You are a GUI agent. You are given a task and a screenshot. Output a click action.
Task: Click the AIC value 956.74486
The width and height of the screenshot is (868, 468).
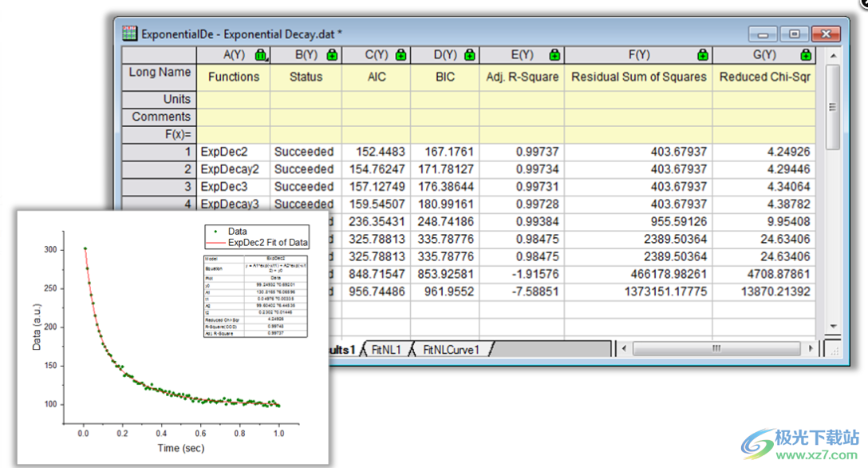(376, 292)
